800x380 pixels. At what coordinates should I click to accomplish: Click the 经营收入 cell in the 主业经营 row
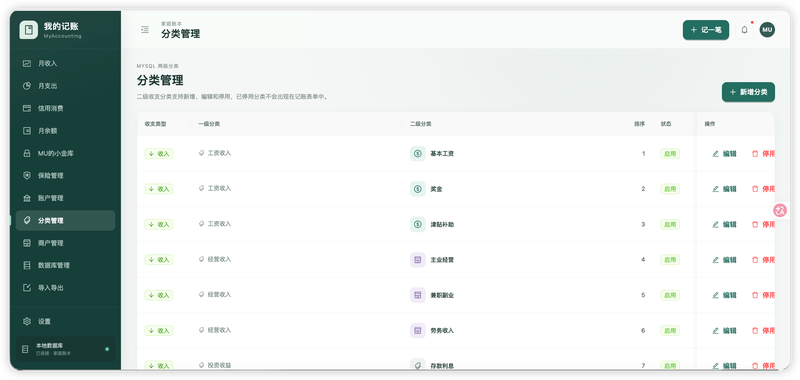pyautogui.click(x=215, y=259)
